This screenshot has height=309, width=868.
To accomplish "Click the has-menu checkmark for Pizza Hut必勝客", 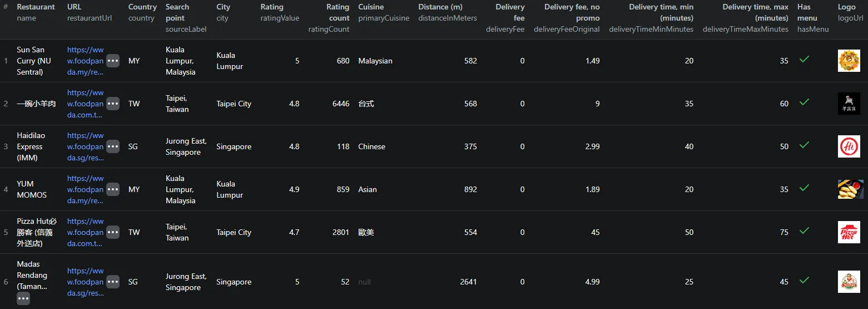I will [x=803, y=230].
